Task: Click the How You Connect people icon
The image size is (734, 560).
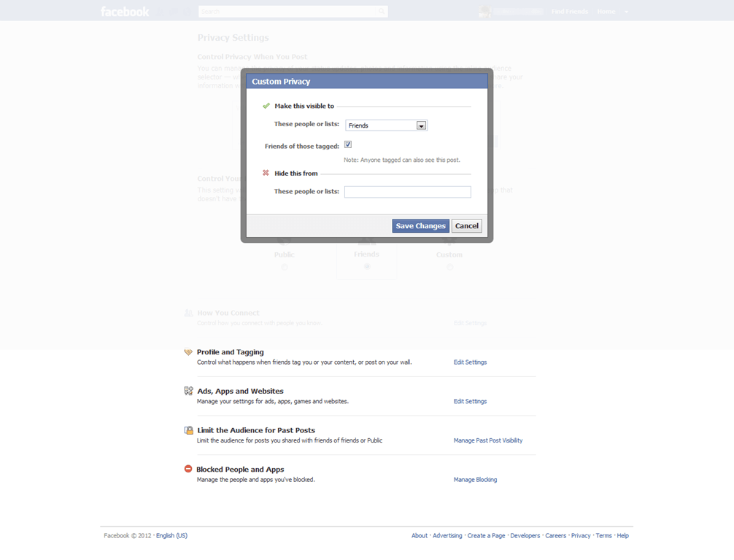Action: [x=188, y=313]
